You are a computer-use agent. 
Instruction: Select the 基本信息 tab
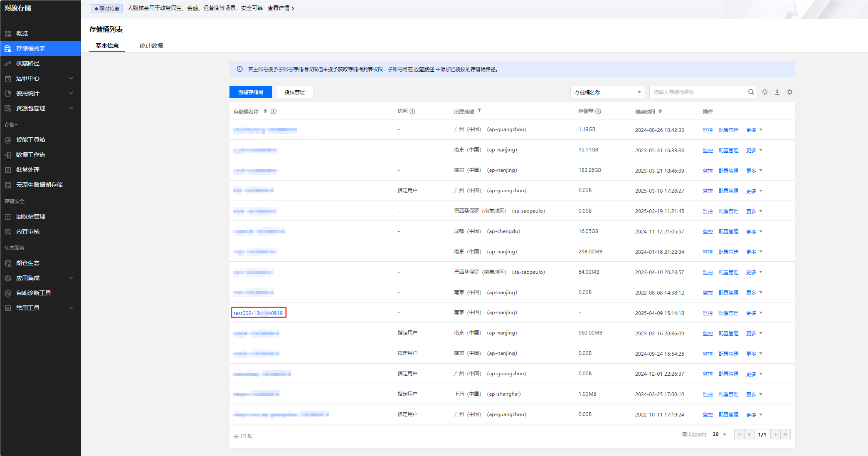tap(107, 46)
